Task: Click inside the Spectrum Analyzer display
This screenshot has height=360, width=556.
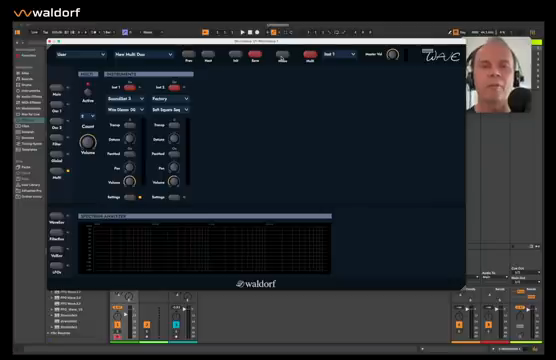Action: pos(205,248)
